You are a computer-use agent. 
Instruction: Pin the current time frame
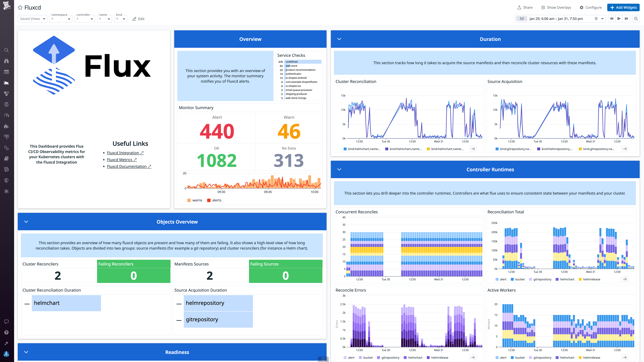pos(596,18)
